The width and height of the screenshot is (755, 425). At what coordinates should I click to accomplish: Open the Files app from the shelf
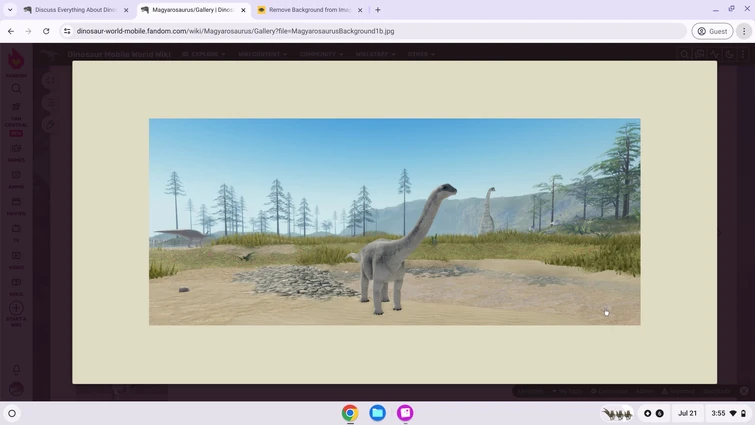(x=377, y=413)
